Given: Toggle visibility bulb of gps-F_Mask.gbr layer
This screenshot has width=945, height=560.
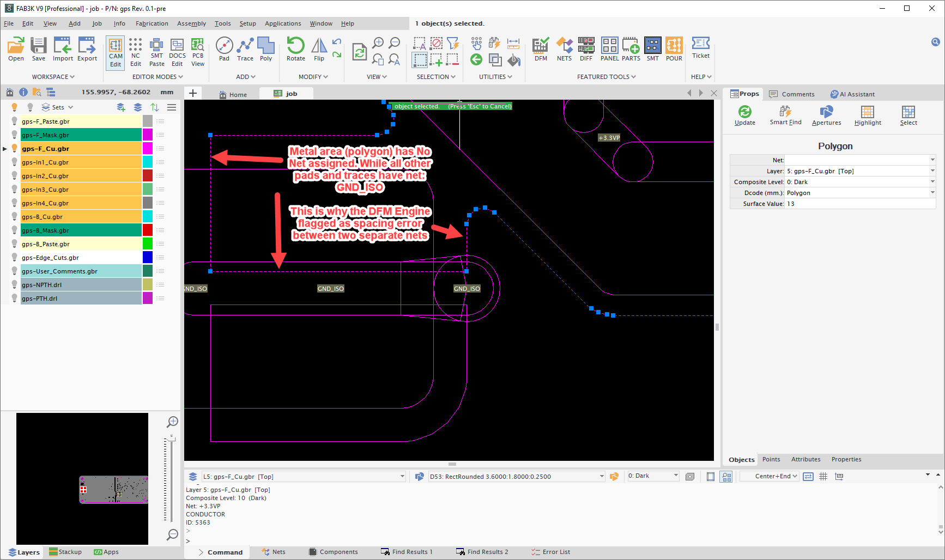Looking at the screenshot, I should [x=15, y=135].
